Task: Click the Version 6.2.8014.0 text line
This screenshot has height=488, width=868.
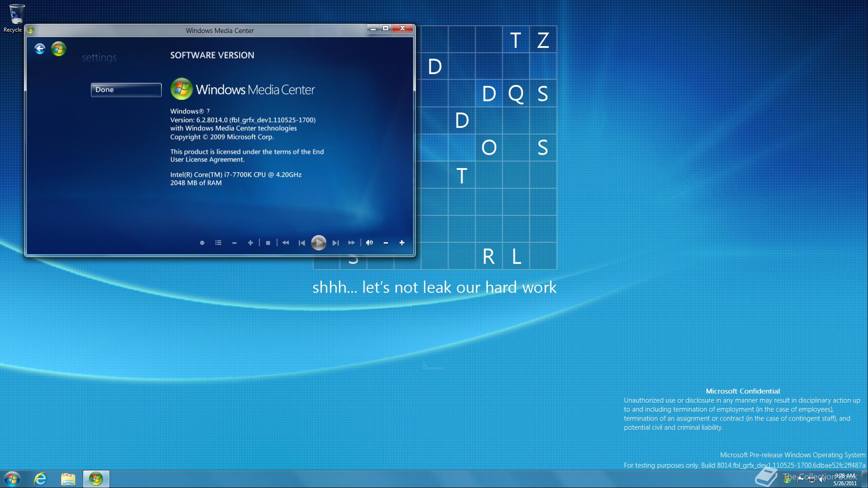Action: click(243, 120)
